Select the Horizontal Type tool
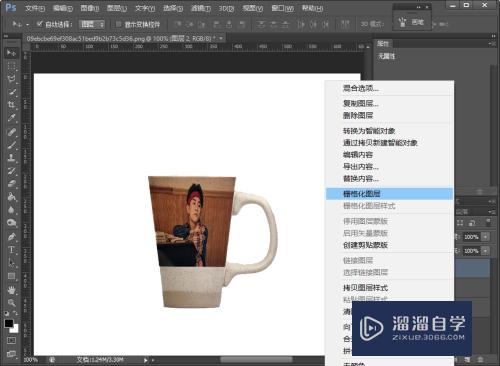The width and height of the screenshot is (500, 366). 11,250
